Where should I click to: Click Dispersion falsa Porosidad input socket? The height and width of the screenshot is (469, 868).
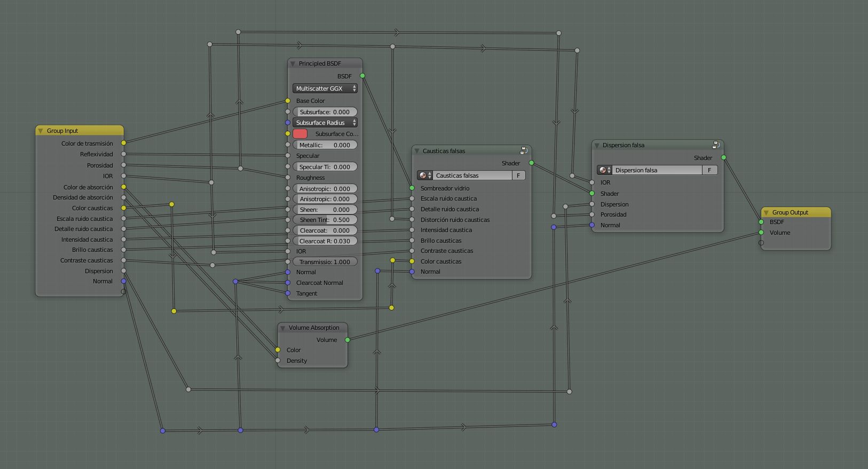tap(592, 214)
